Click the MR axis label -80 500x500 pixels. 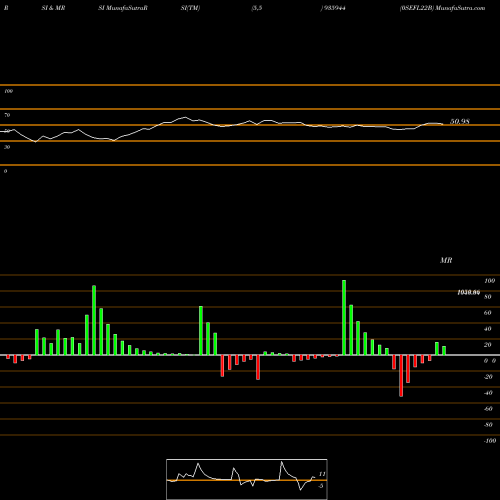488,425
